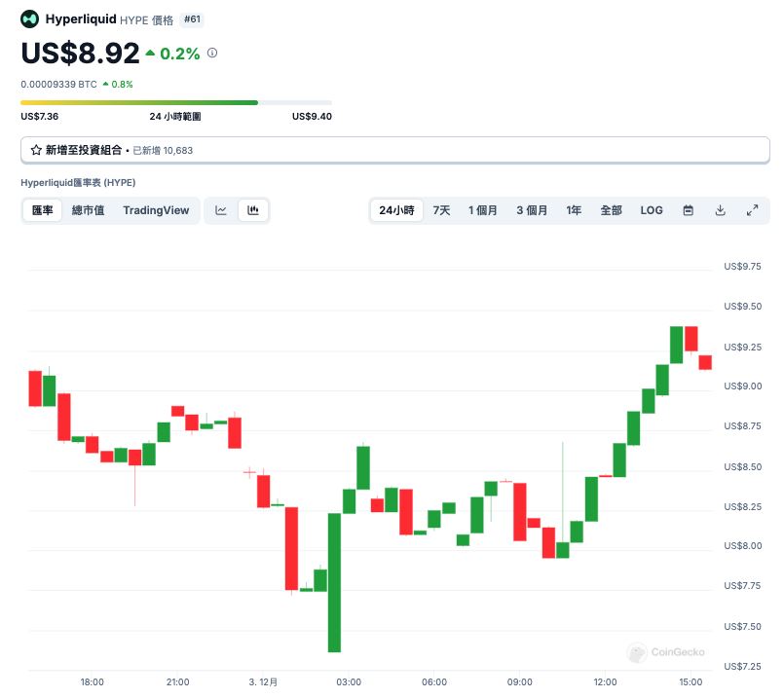Open the price info tooltip icon
Screen dimensions: 784x698
click(212, 54)
